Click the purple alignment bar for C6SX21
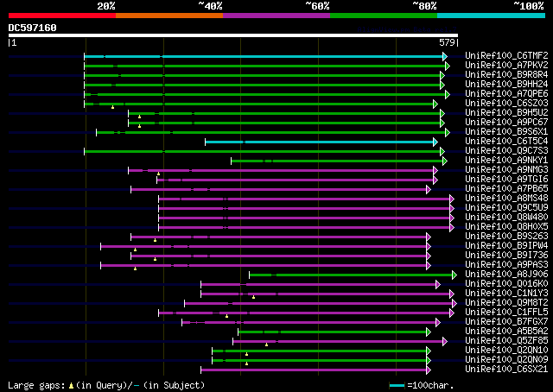 pos(314,370)
